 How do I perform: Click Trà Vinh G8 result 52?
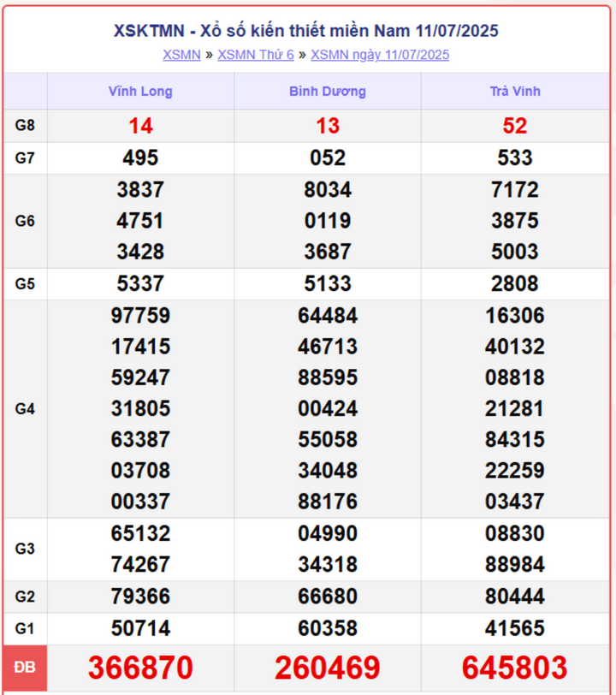[x=514, y=126]
